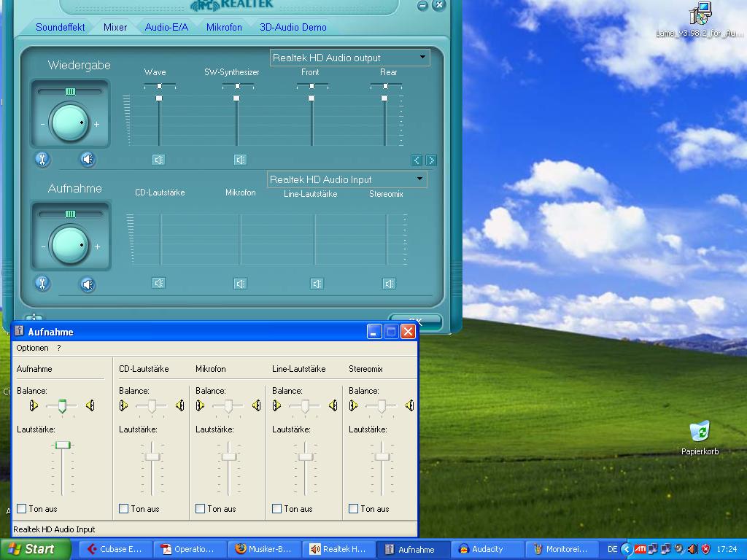This screenshot has height=560, width=747.
Task: Open the Optionen menu in Aufnahme window
Action: point(32,348)
